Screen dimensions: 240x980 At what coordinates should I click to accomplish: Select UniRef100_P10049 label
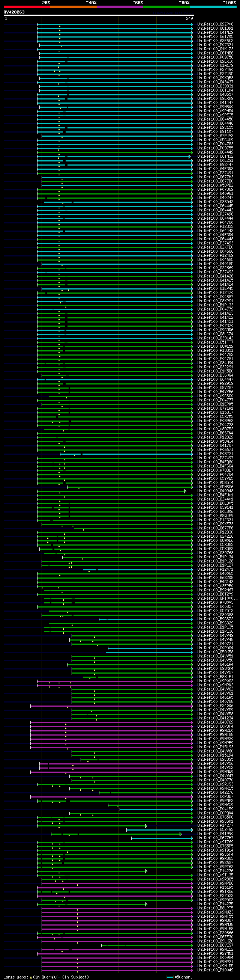(x=215, y=970)
